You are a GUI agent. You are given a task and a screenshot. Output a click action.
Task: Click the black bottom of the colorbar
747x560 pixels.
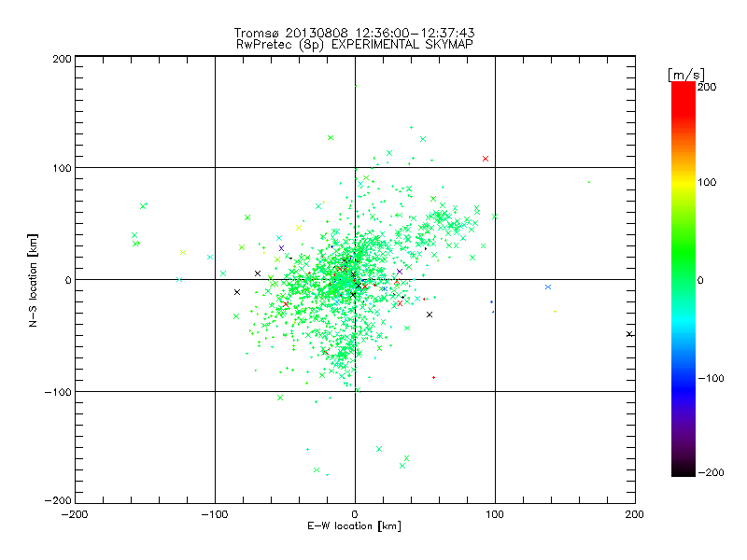pyautogui.click(x=684, y=469)
